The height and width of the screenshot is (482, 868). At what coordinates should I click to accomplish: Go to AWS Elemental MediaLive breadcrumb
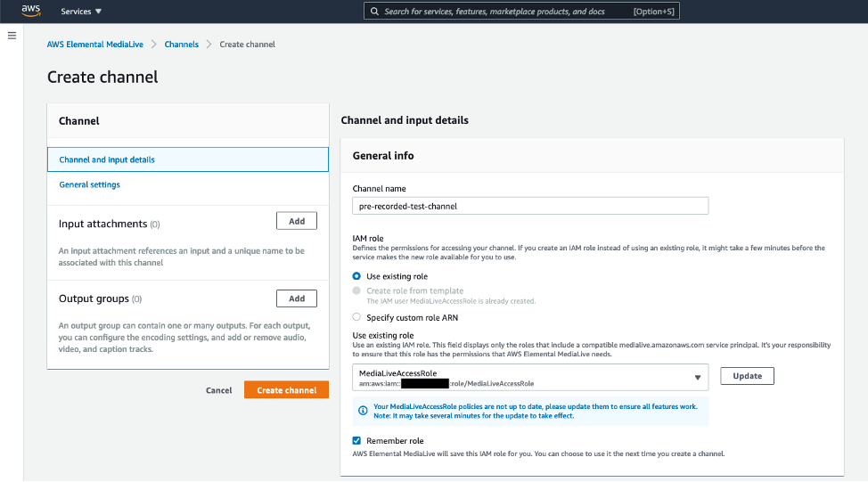tap(95, 45)
